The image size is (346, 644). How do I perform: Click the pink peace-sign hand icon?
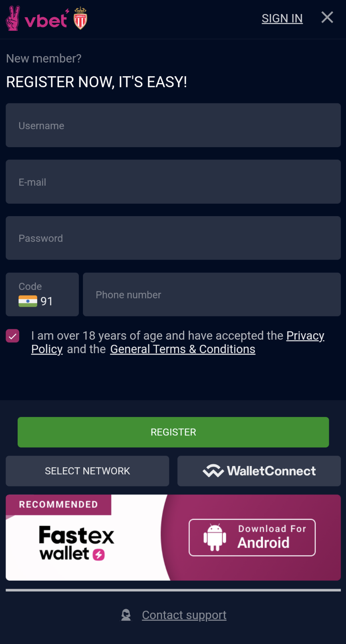(x=13, y=18)
